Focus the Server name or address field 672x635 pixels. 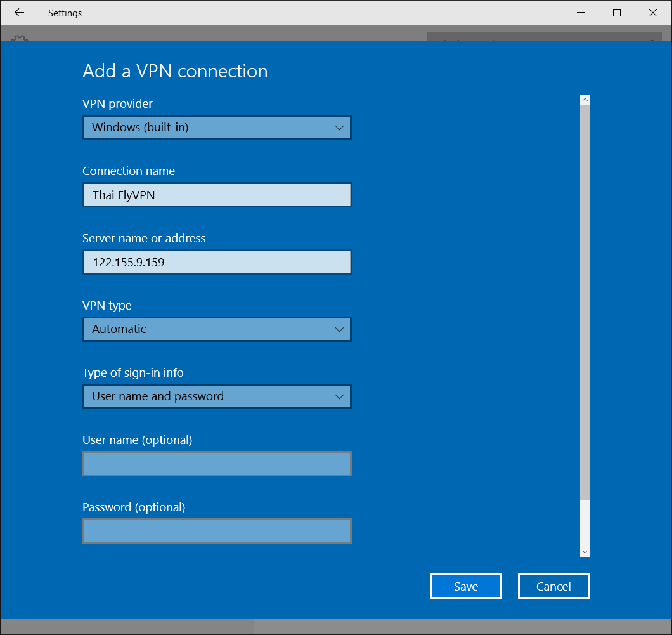tap(217, 262)
